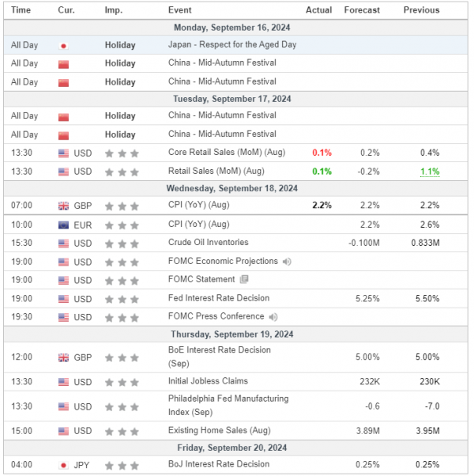Click the US flag in FOMC Statement row

point(63,281)
